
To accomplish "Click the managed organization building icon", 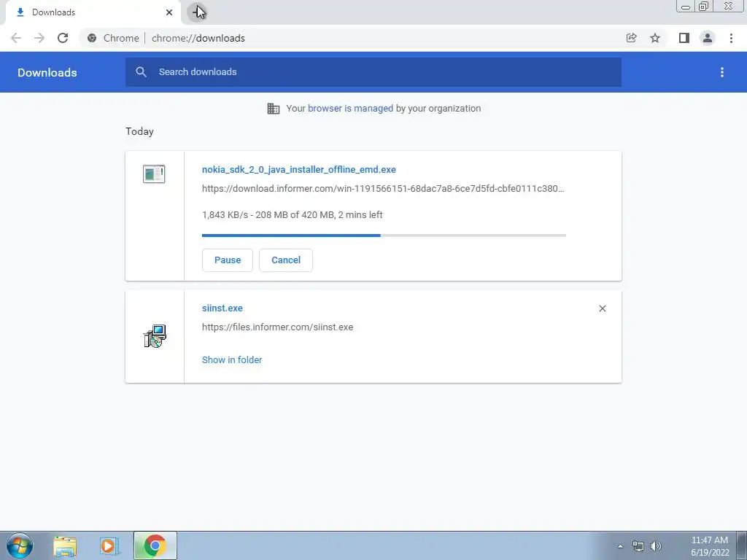I will tap(274, 109).
